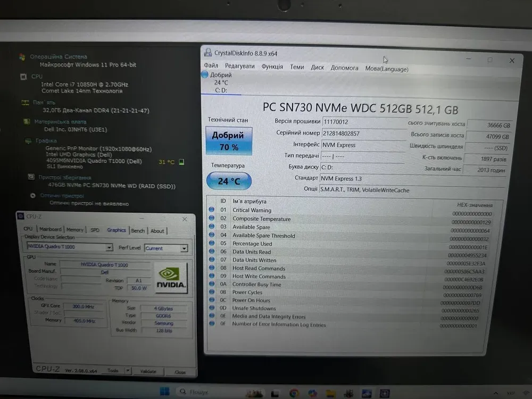Open the Функція menu in CrystalDiskInfo
This screenshot has width=532, height=399.
click(272, 68)
